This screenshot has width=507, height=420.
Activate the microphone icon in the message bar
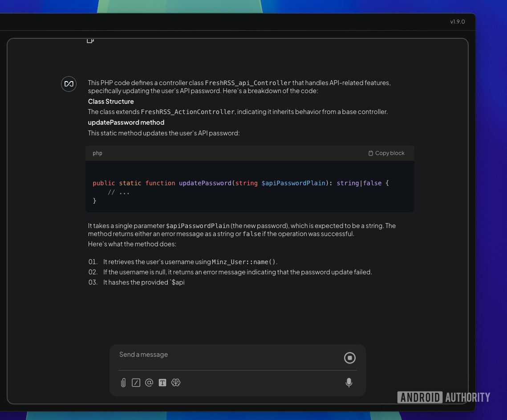click(349, 383)
